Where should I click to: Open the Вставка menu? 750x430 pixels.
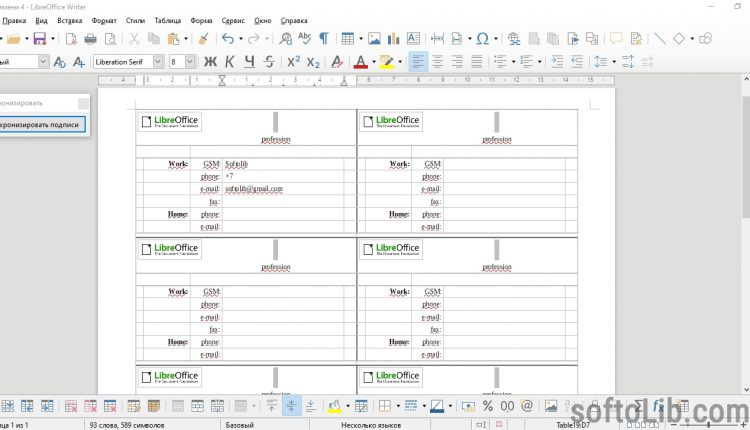(x=69, y=21)
